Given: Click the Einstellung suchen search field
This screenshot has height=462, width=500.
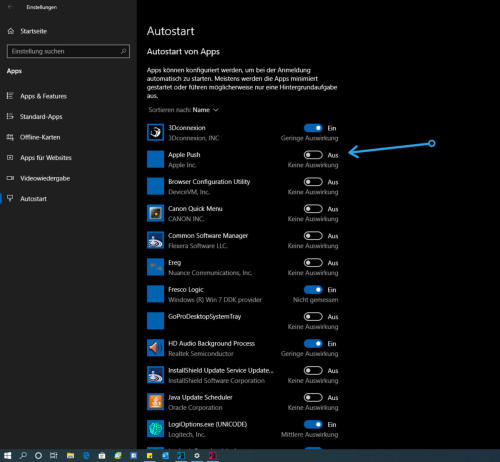Looking at the screenshot, I should tap(68, 51).
